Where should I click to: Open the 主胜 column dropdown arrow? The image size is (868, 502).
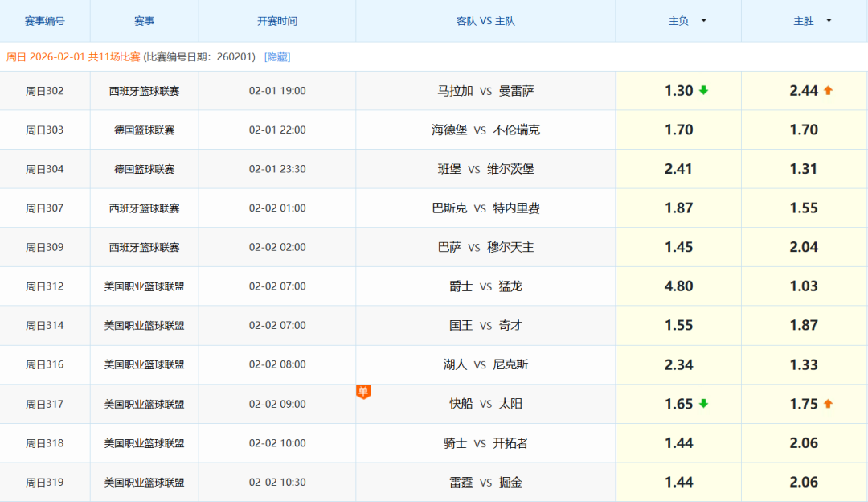pos(829,21)
